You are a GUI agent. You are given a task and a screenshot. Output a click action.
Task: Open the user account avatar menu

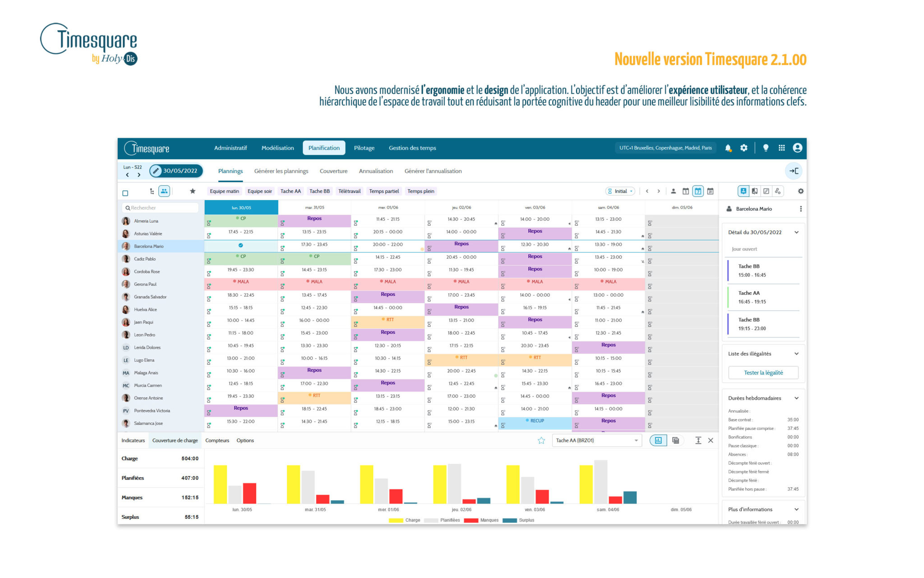point(797,148)
